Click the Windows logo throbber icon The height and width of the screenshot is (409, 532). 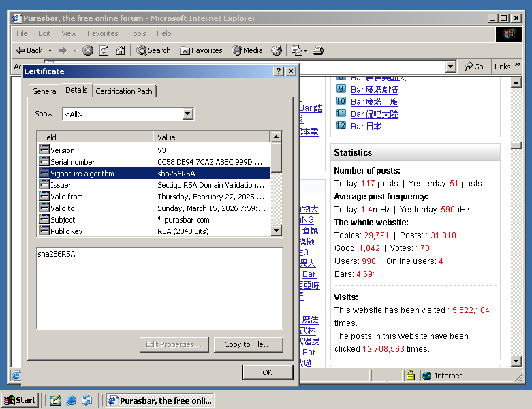pos(509,34)
